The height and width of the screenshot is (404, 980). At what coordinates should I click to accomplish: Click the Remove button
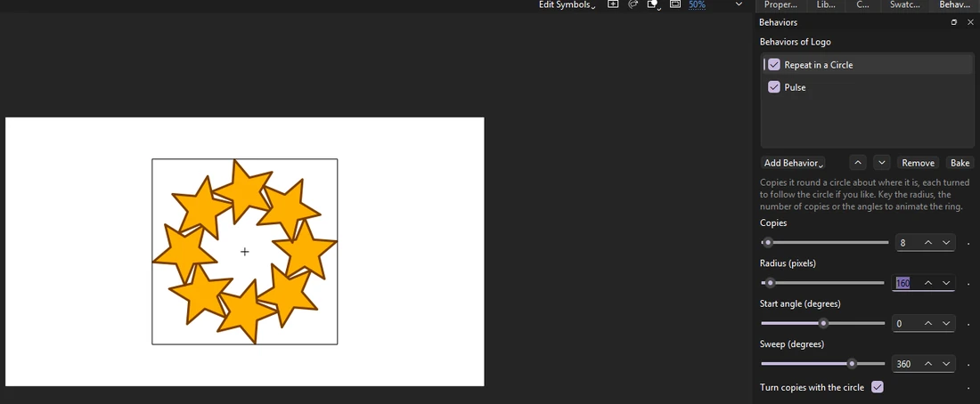coord(919,163)
